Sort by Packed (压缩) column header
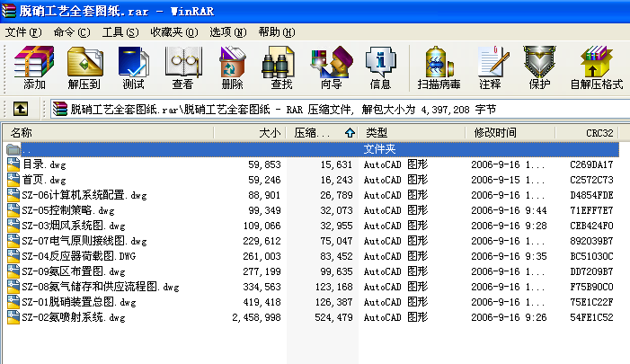Screen dimensions: 630x364 (x=322, y=133)
